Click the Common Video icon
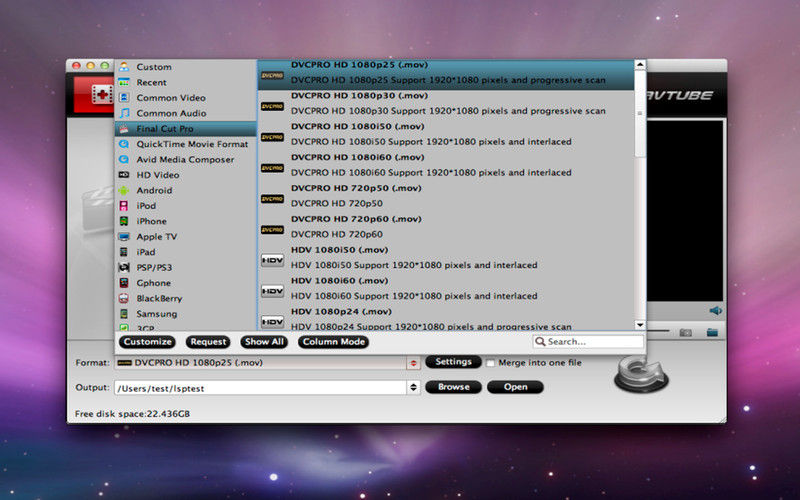The image size is (800, 500). (124, 97)
